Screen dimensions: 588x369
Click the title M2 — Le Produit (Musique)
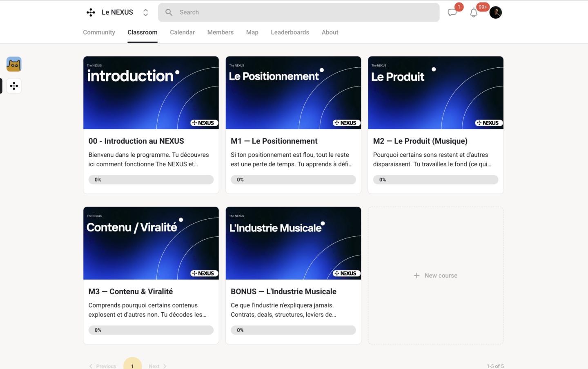click(x=420, y=141)
